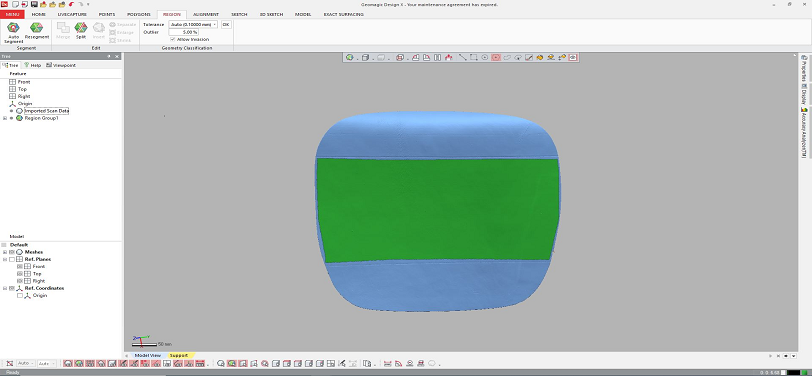
Task: Toggle visibility of Meshes in Model tree
Action: (12, 252)
